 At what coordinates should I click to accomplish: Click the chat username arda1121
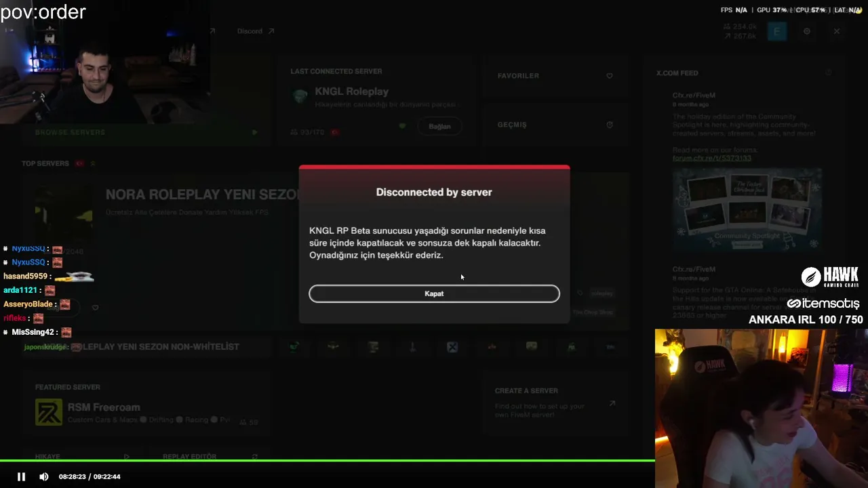click(20, 290)
